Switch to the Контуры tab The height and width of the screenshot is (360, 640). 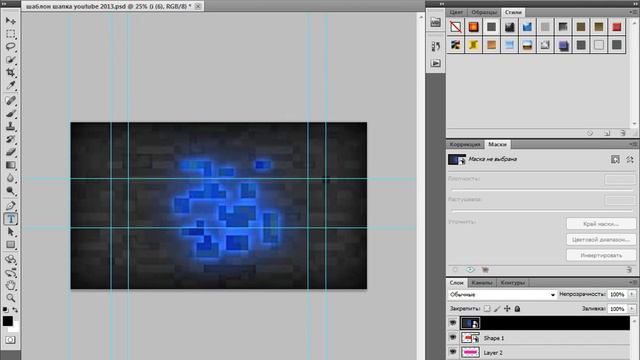click(513, 282)
